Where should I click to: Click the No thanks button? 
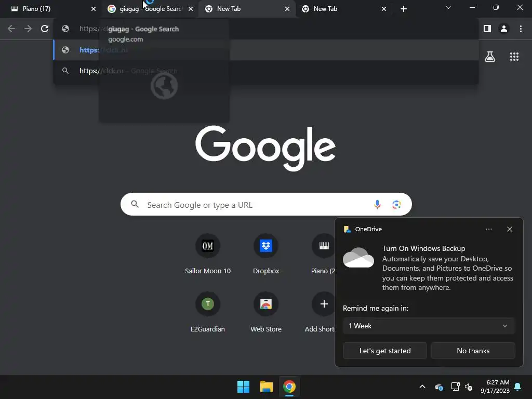point(473,351)
